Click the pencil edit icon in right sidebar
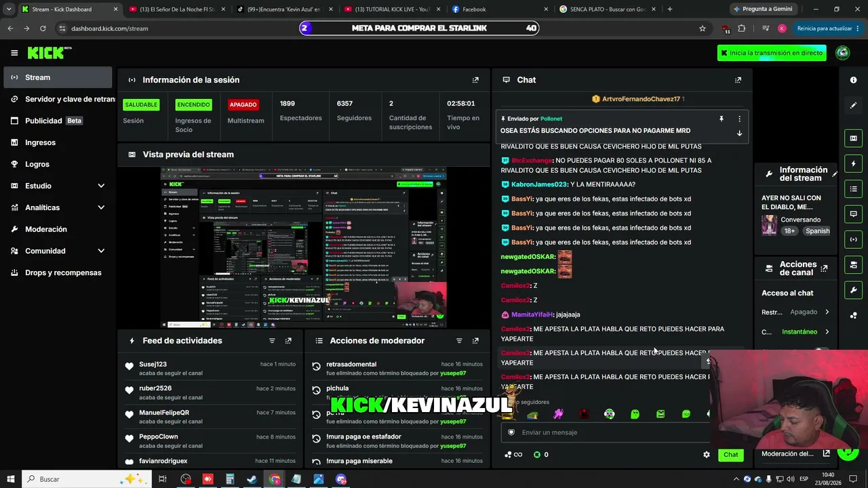The image size is (868, 488). coord(853,105)
